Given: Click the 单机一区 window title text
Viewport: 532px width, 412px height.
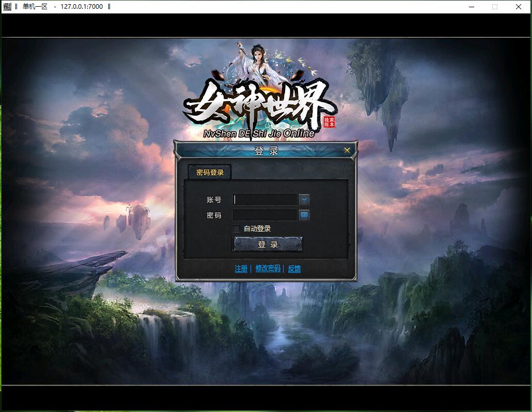Looking at the screenshot, I should tap(35, 6).
